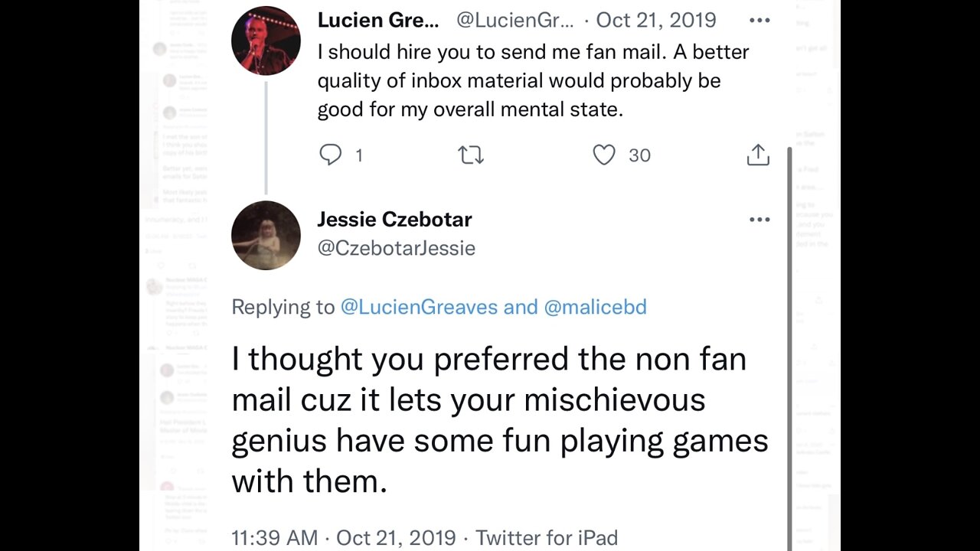Click the @malicebd mention link
Screen dimensions: 980x551
click(595, 307)
